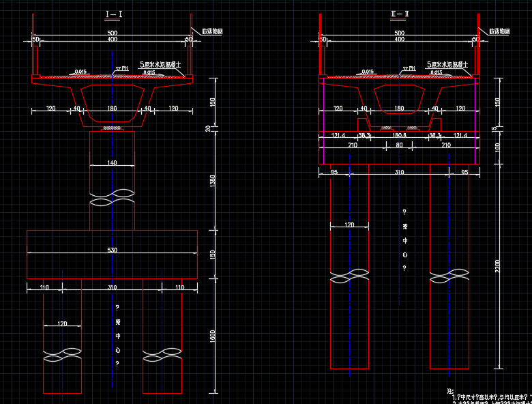Select the 80 dimension between the 210 values
Image resolution: width=532 pixels, height=404 pixels.
pyautogui.click(x=399, y=145)
